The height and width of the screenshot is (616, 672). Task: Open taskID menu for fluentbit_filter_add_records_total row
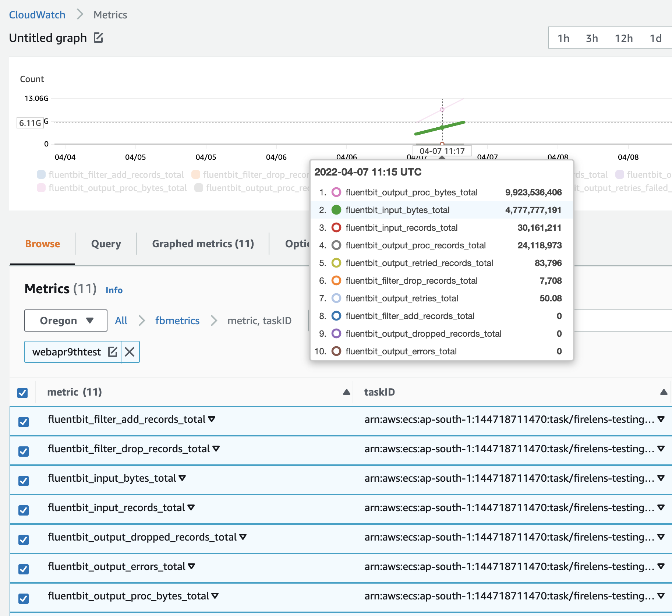tap(661, 419)
